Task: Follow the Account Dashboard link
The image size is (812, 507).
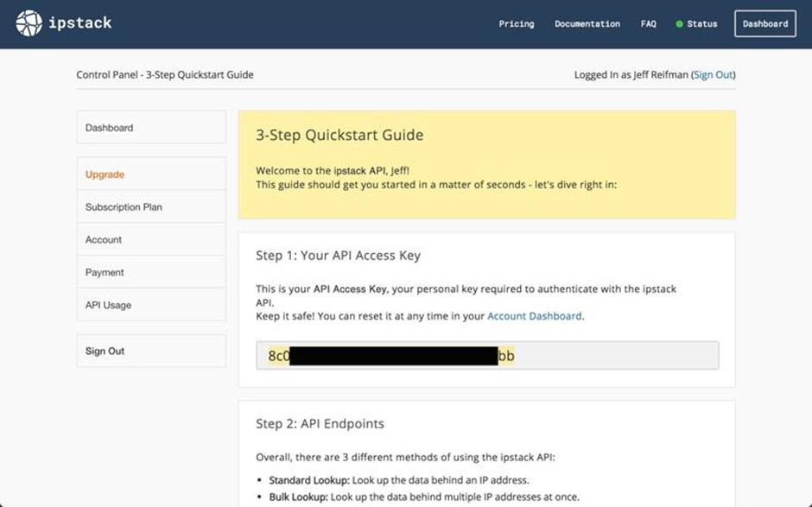Action: (x=535, y=316)
